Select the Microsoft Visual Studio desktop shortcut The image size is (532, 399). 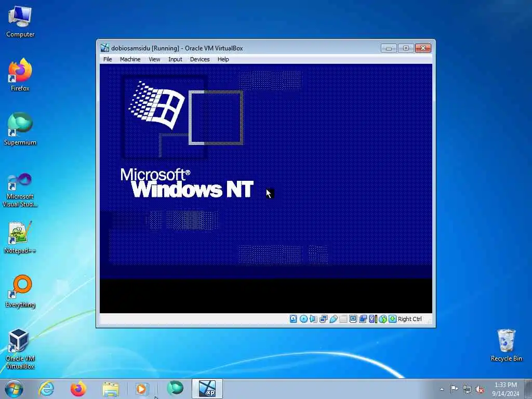[x=20, y=190]
